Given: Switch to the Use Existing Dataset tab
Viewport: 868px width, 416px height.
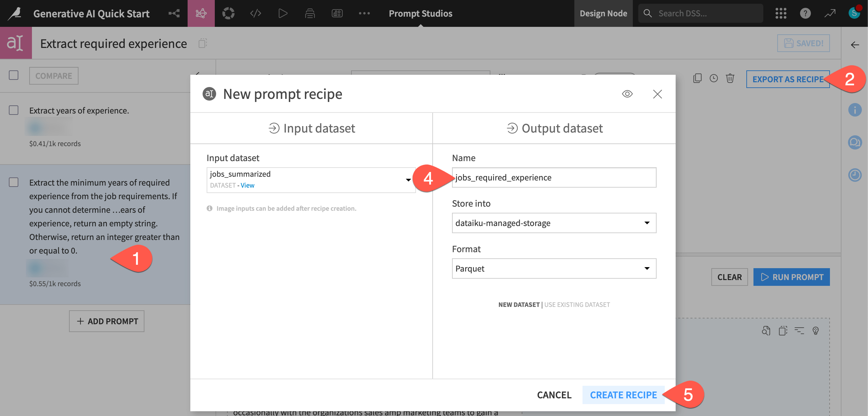Looking at the screenshot, I should (577, 305).
